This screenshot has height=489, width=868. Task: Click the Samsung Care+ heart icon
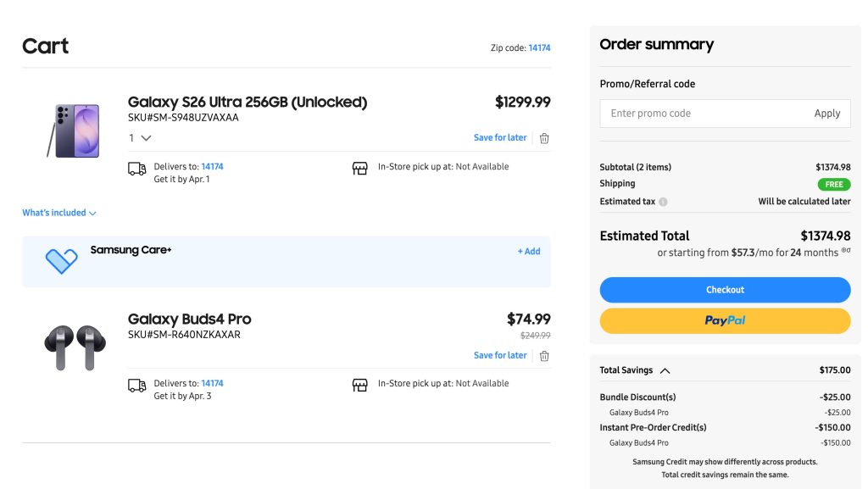(61, 261)
